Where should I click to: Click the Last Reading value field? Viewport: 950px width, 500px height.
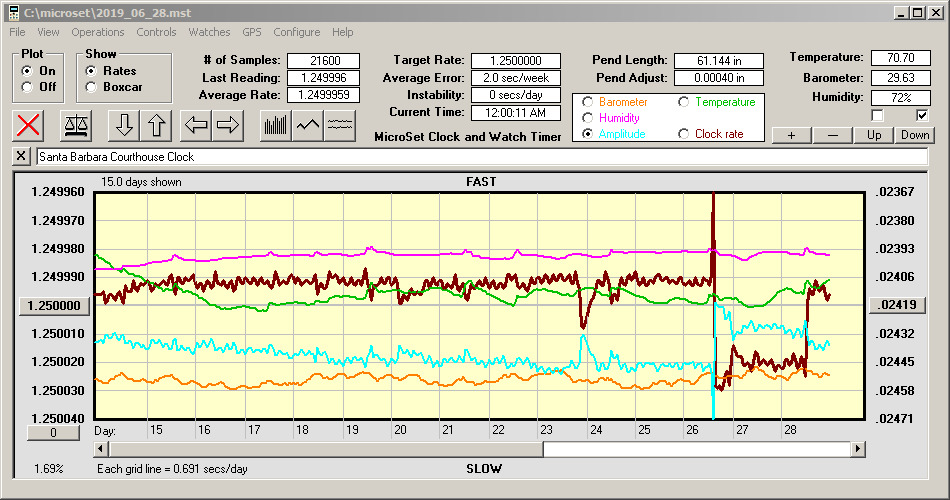coord(324,78)
